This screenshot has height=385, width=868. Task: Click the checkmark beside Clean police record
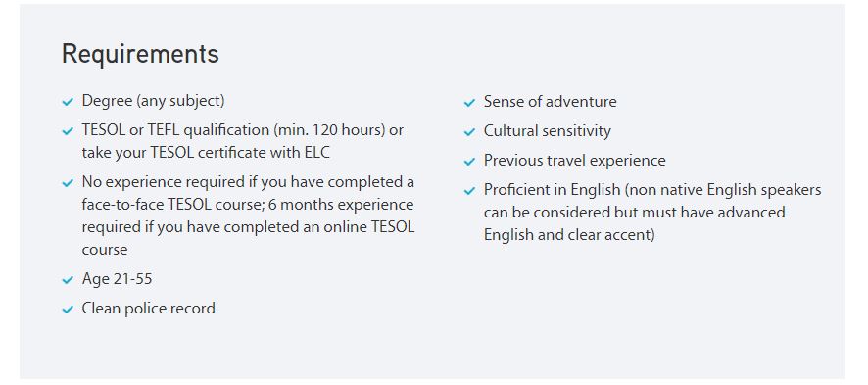(68, 310)
